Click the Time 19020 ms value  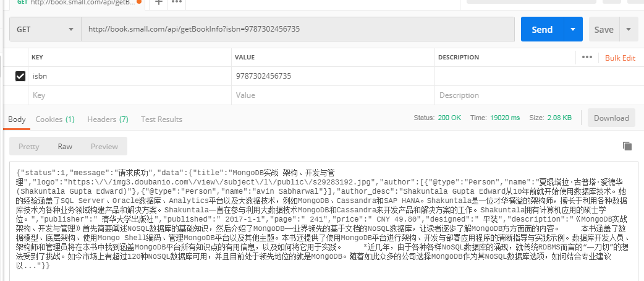505,118
